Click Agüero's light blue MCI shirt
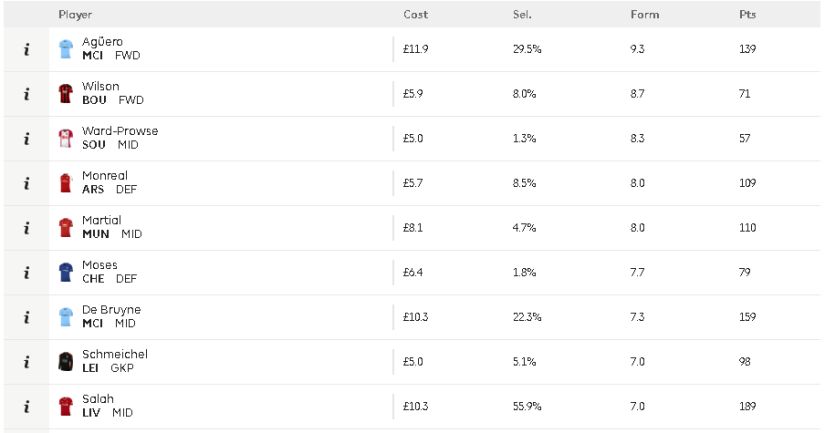Viewport: 825px width, 433px height. click(66, 49)
